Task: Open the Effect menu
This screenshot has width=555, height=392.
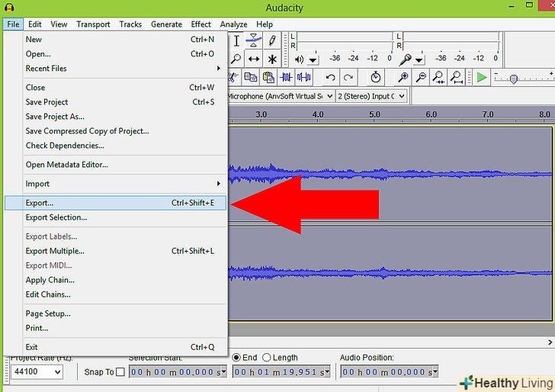Action: (201, 24)
